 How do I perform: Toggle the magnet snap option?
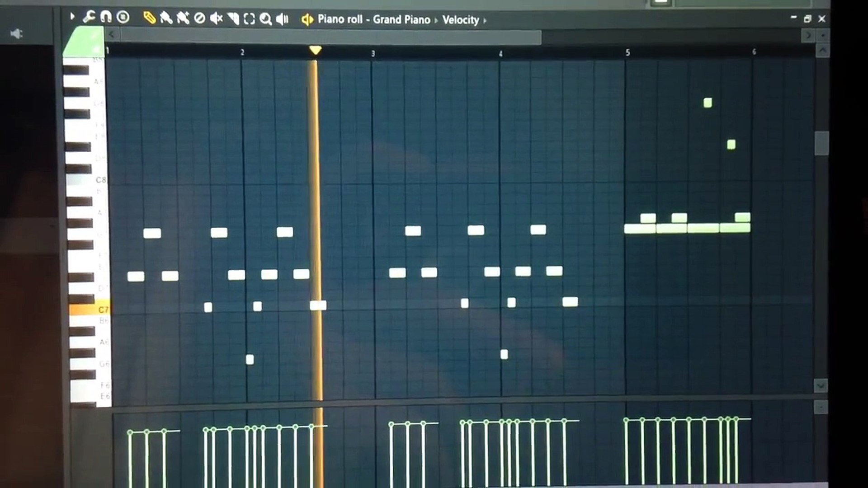(x=105, y=17)
